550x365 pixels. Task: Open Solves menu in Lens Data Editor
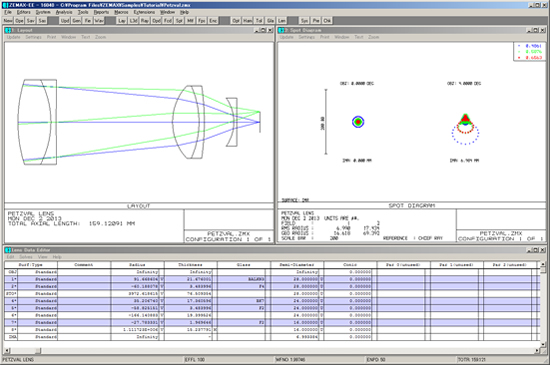pos(26,257)
